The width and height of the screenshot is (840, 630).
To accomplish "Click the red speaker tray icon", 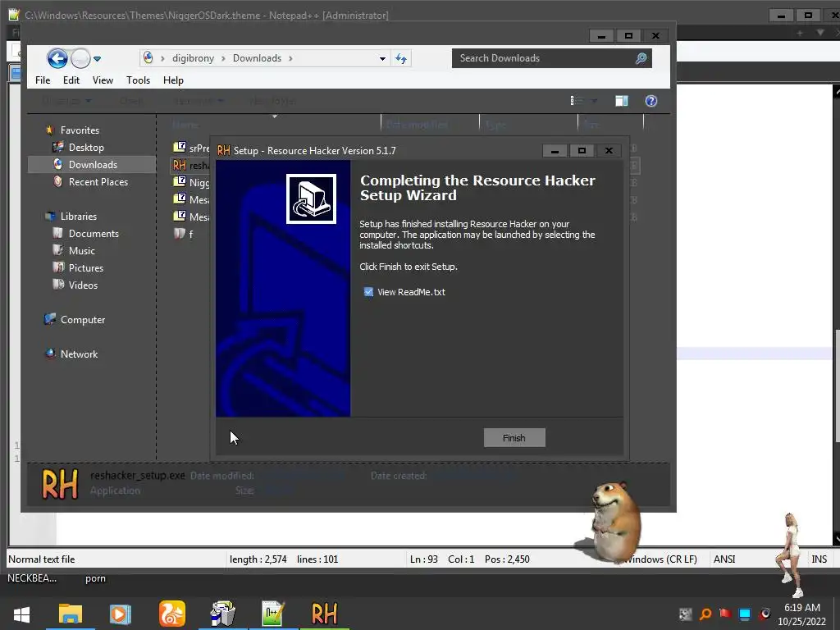I will click(765, 614).
